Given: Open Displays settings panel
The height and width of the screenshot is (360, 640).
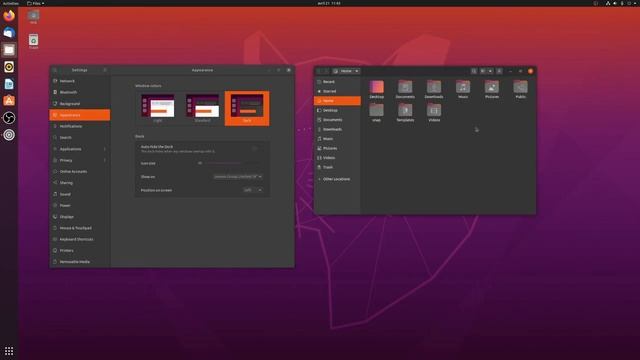Looking at the screenshot, I should tap(80, 217).
